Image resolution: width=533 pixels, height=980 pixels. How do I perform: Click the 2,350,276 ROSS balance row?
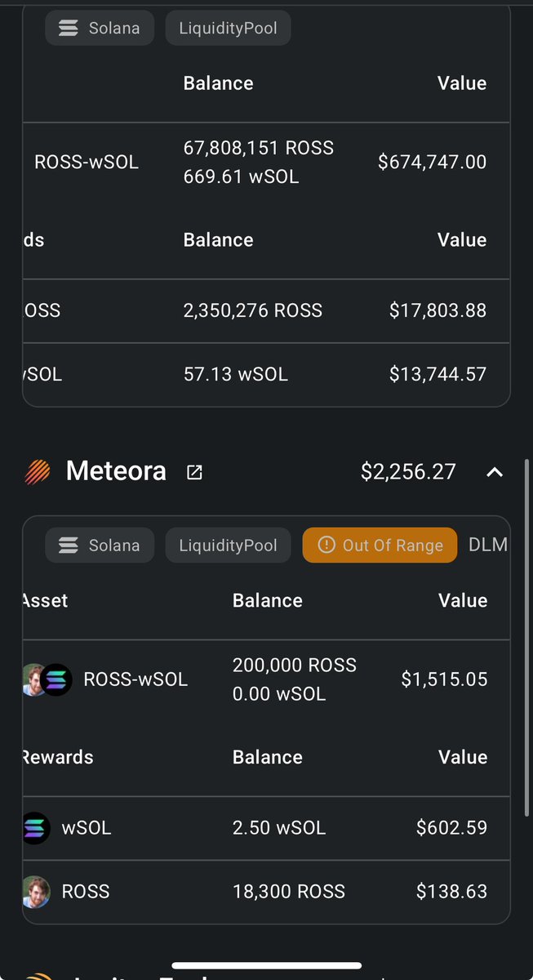point(266,310)
